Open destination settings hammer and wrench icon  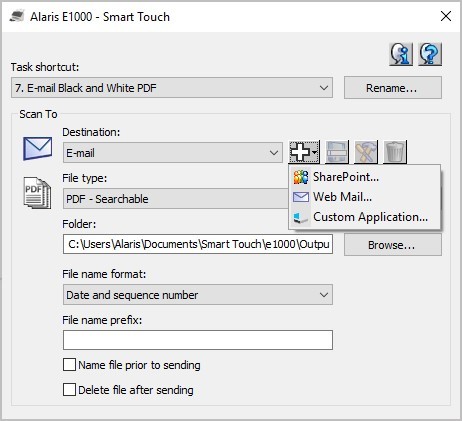[x=366, y=152]
